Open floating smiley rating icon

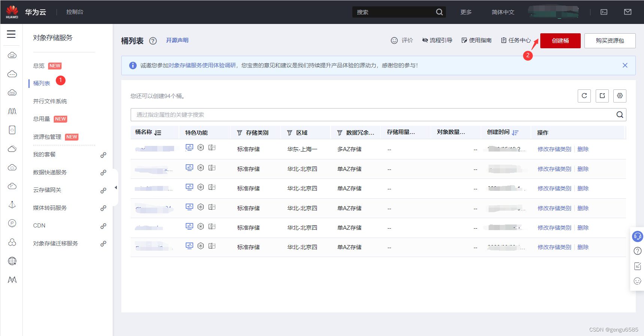pos(637,281)
